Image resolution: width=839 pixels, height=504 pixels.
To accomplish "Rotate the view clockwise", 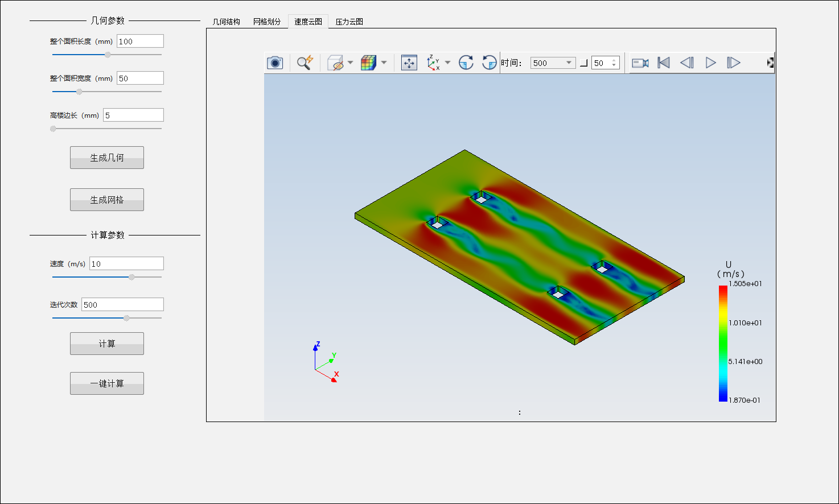I will [466, 63].
